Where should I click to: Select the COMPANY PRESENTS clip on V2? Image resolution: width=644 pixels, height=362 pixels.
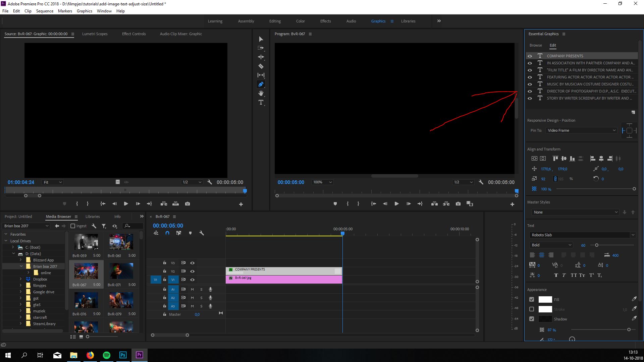tap(284, 271)
